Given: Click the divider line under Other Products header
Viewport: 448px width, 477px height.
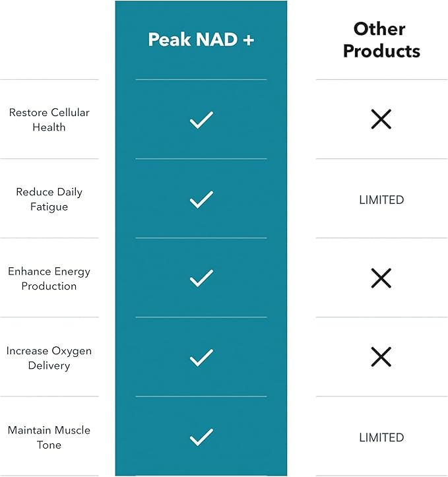Looking at the screenshot, I should click(x=381, y=80).
